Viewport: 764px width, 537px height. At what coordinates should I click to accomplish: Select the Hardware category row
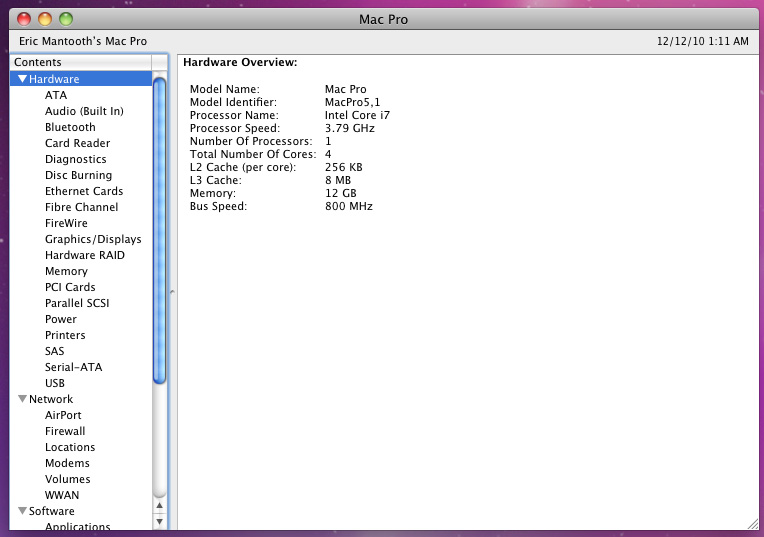point(81,78)
